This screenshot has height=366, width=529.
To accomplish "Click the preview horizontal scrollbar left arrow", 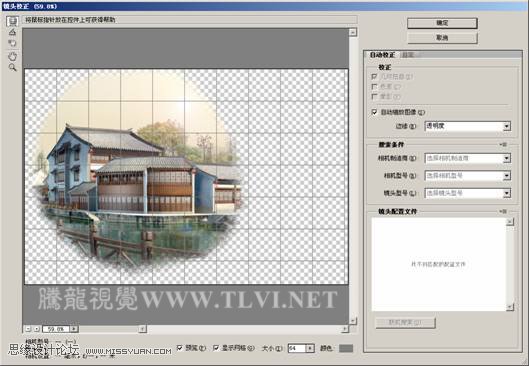I will tap(143, 329).
